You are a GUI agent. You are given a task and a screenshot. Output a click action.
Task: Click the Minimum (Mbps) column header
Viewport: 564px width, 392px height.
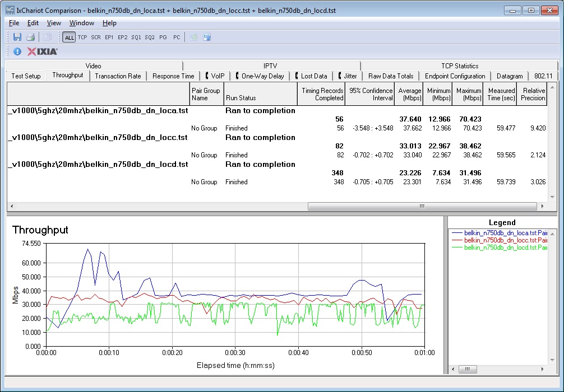pyautogui.click(x=438, y=94)
